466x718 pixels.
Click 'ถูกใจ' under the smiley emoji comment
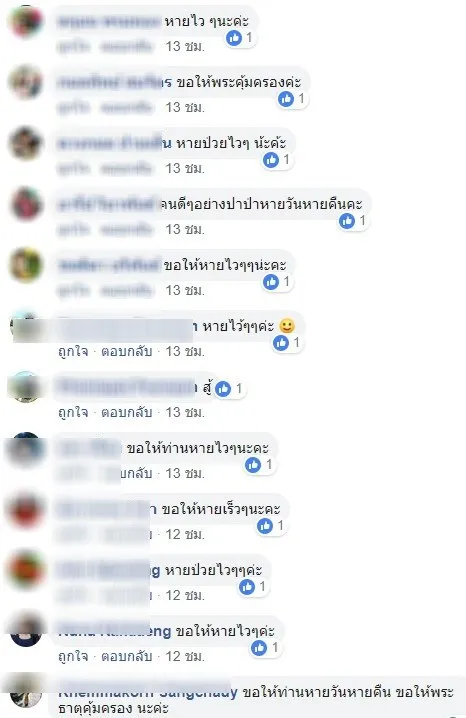pyautogui.click(x=73, y=351)
